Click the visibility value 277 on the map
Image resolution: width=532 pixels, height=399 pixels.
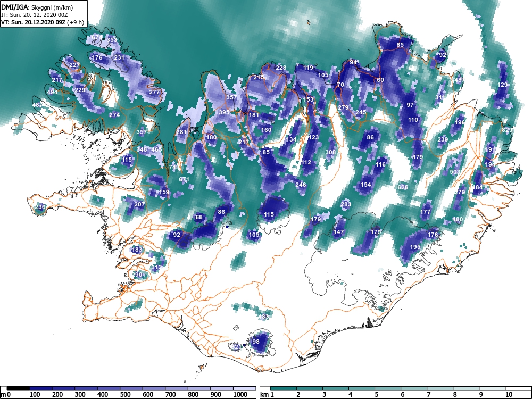(154, 92)
